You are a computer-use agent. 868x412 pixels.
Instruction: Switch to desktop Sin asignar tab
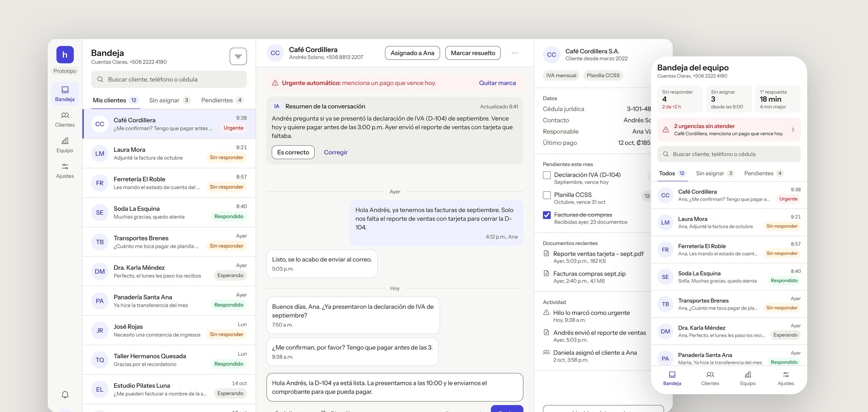(x=170, y=100)
